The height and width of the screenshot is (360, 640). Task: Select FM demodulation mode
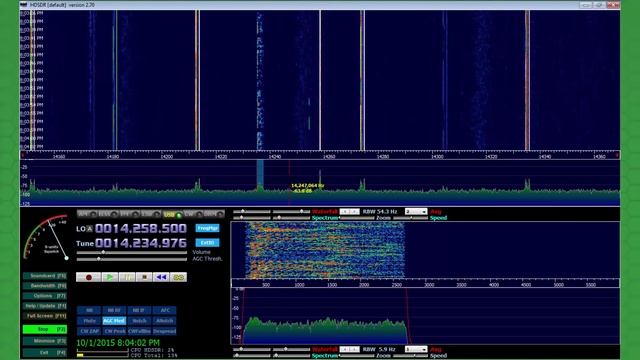point(129,214)
